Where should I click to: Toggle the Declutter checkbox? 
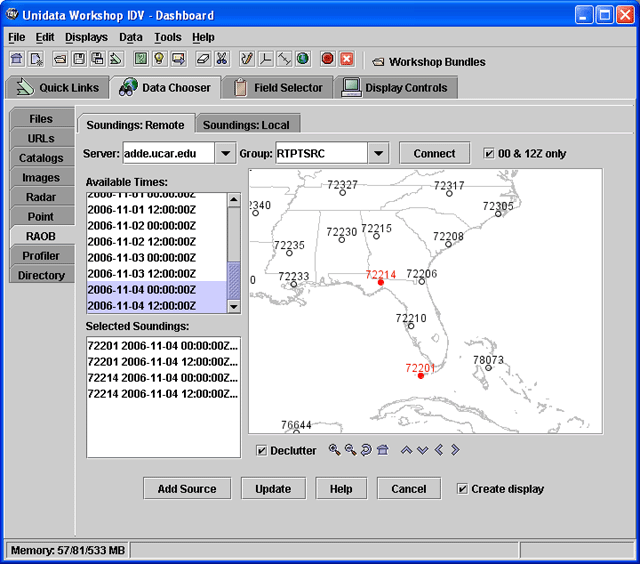262,451
